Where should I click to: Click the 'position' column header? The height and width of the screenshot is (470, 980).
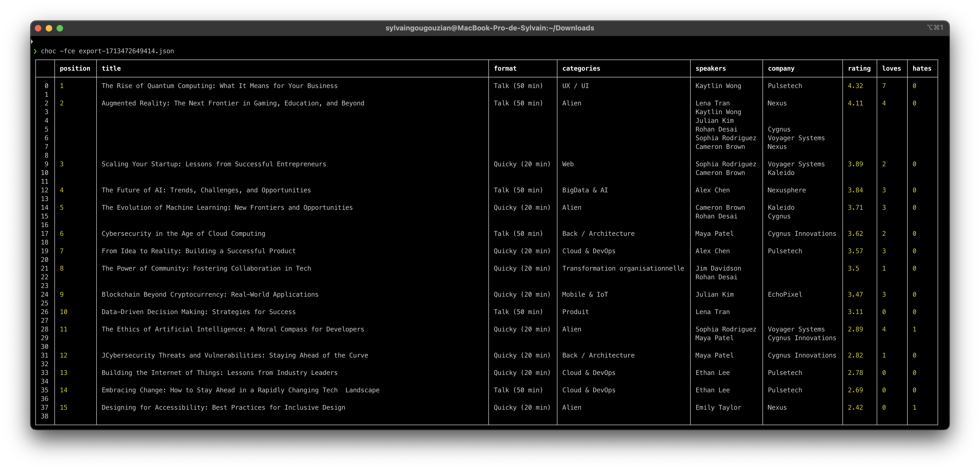click(x=75, y=68)
